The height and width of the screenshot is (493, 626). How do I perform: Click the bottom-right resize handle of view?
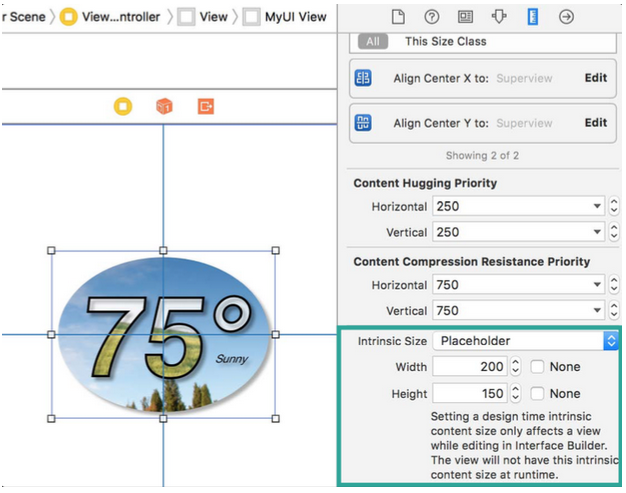(275, 418)
